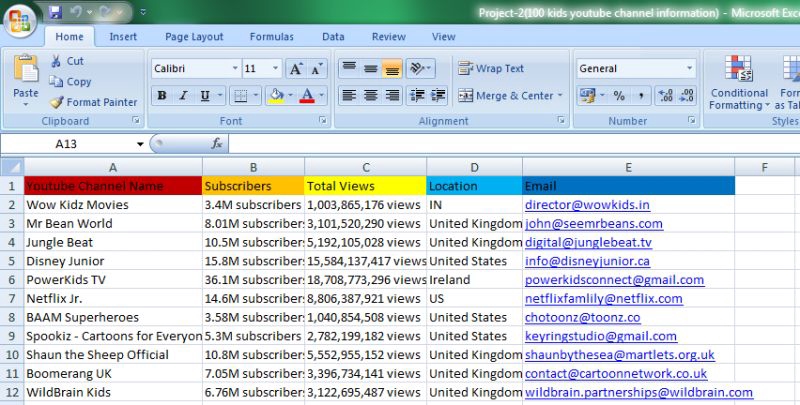Open the Calibri font name dropdown
The image size is (800, 405).
pos(235,68)
